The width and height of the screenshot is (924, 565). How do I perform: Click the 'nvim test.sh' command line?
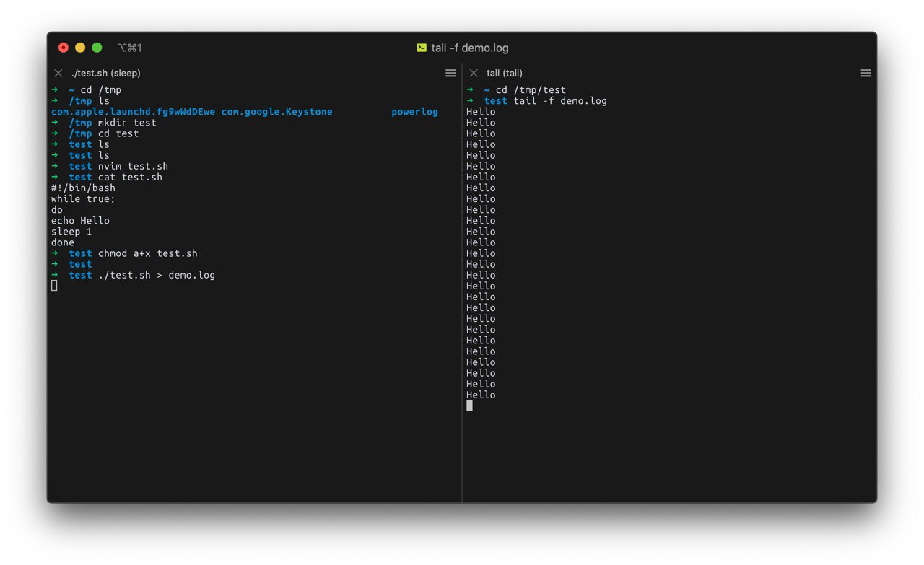(x=133, y=166)
